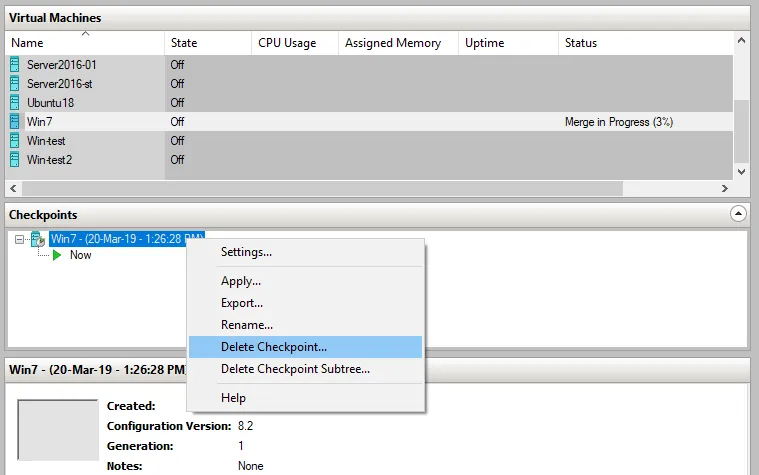Click the Ubuntu18 VM icon
The height and width of the screenshot is (475, 759).
(x=15, y=102)
